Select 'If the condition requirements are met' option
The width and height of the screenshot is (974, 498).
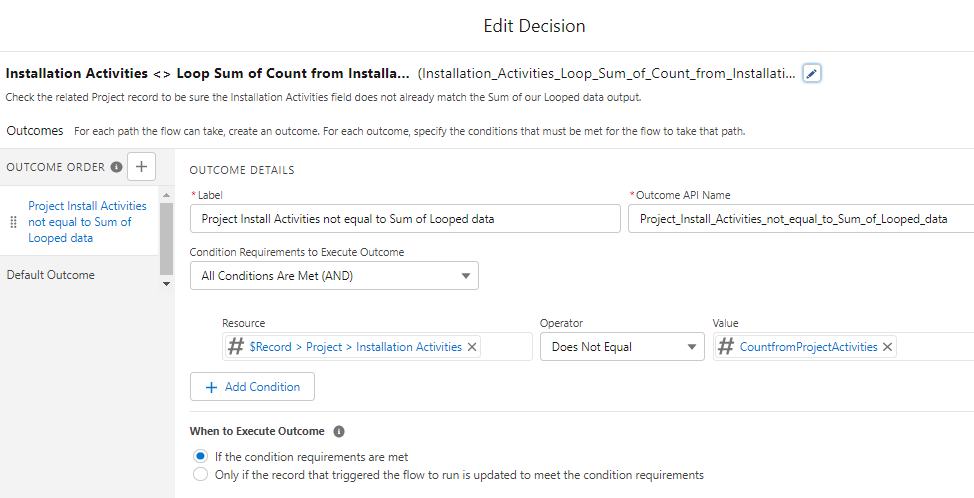[200, 457]
